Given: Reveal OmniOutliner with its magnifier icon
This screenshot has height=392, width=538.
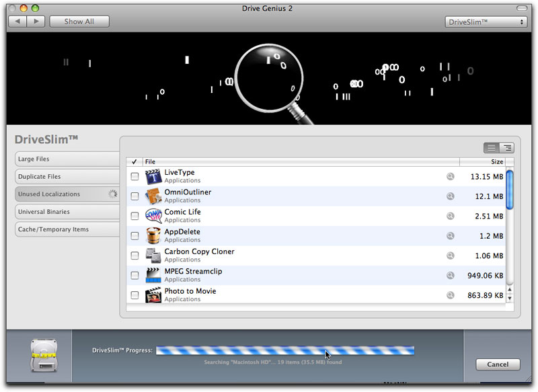Looking at the screenshot, I should pyautogui.click(x=450, y=196).
